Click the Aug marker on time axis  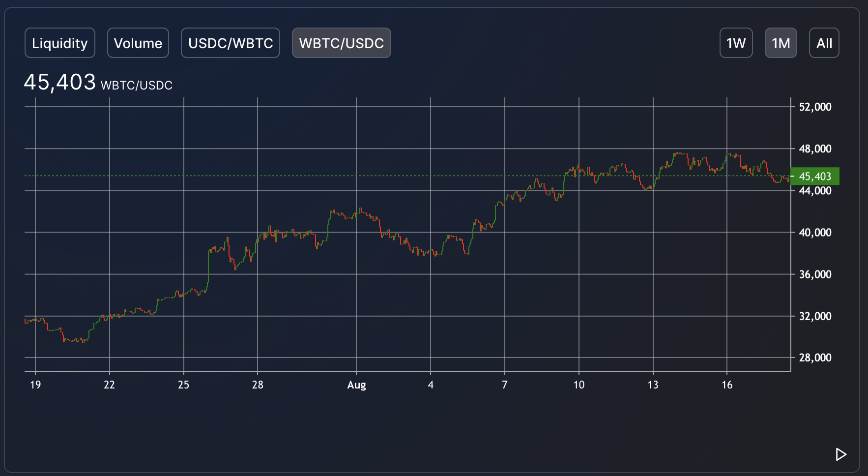click(356, 385)
